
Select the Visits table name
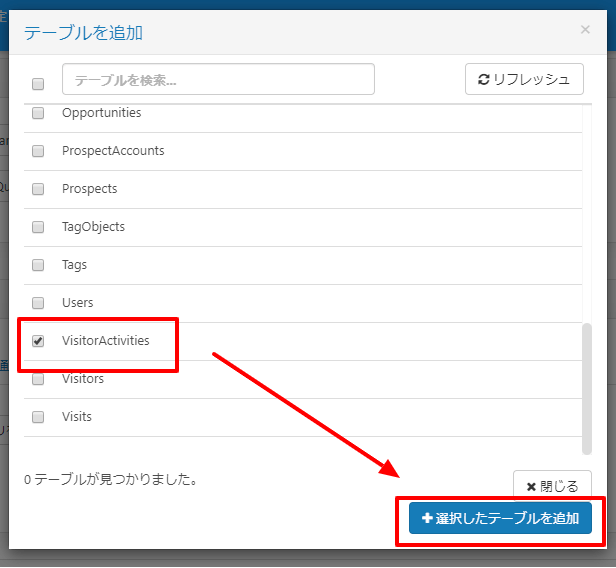77,416
